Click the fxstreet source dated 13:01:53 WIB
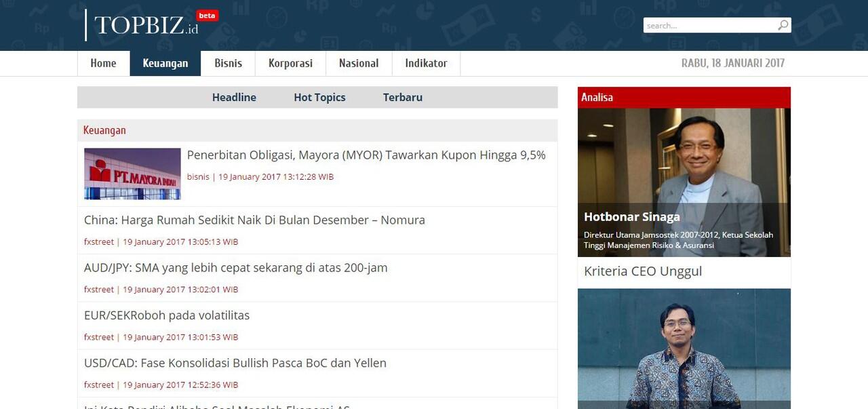This screenshot has height=409, width=868. pos(99,337)
